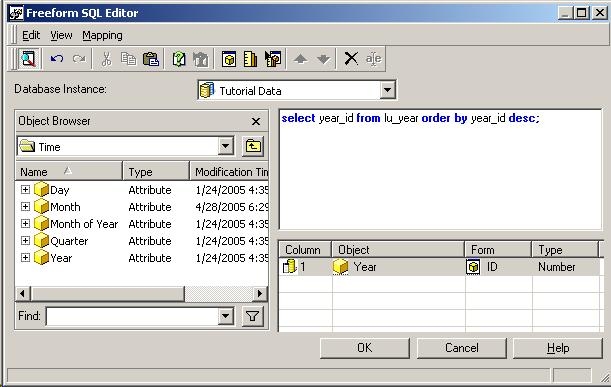Click the Move Down arrow icon
The height and width of the screenshot is (387, 611).
pyautogui.click(x=323, y=59)
